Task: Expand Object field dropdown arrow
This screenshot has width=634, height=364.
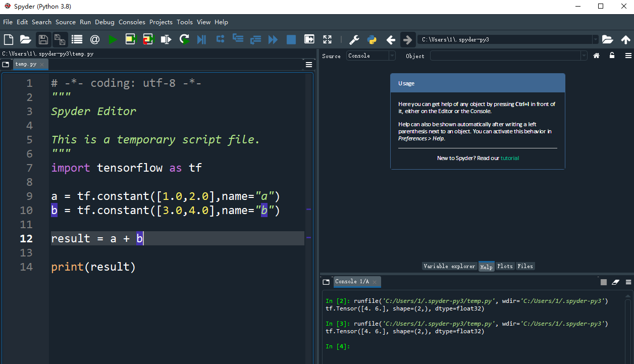Action: [584, 56]
